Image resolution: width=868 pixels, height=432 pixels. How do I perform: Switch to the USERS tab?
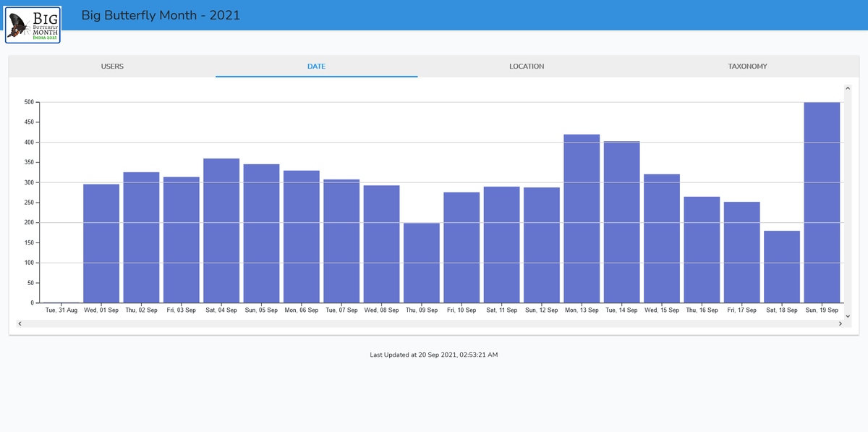coord(112,67)
